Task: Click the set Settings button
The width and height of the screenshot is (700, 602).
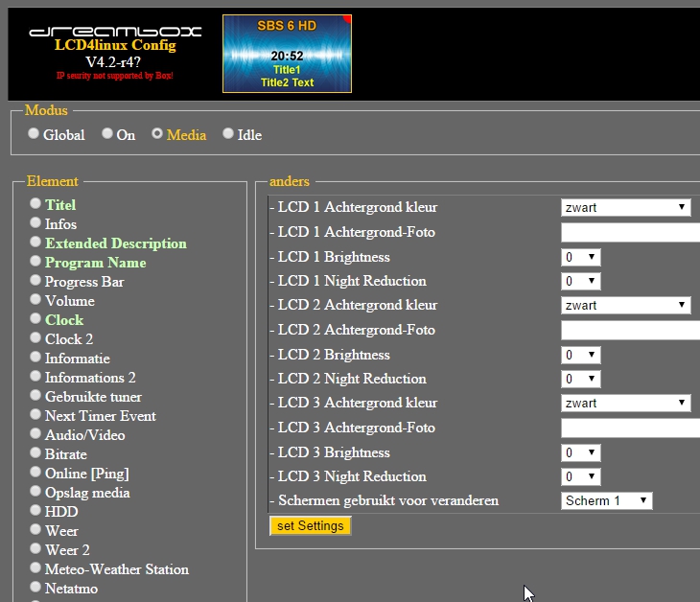Action: tap(311, 525)
